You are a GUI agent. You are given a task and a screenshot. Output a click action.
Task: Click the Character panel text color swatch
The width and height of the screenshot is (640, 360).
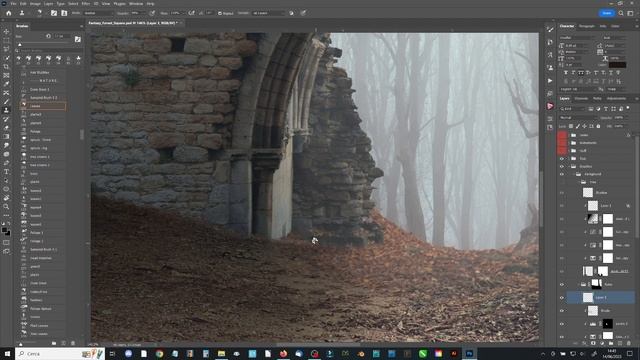point(617,64)
